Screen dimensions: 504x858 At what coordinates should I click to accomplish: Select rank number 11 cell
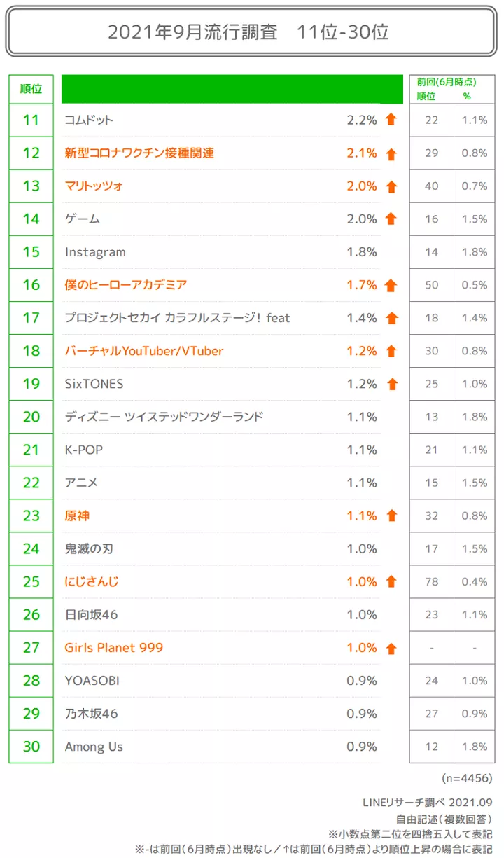click(31, 120)
